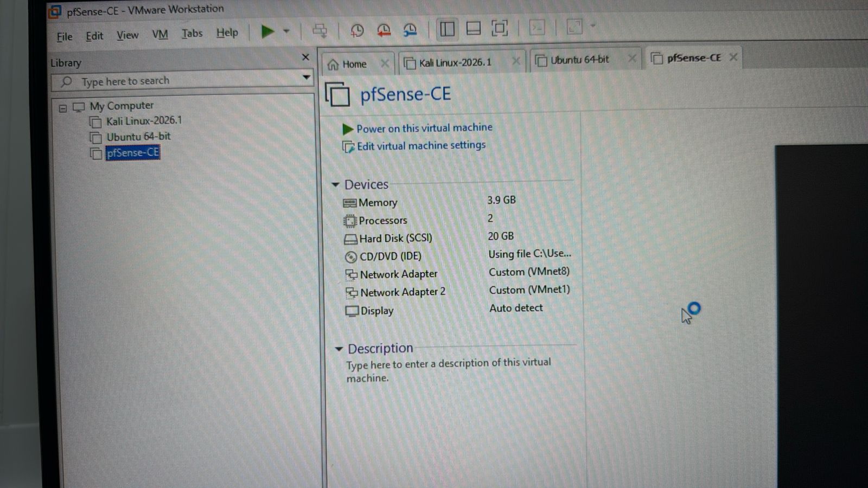The image size is (868, 488).
Task: Click the green Power On play button in toolbar
Action: click(267, 31)
